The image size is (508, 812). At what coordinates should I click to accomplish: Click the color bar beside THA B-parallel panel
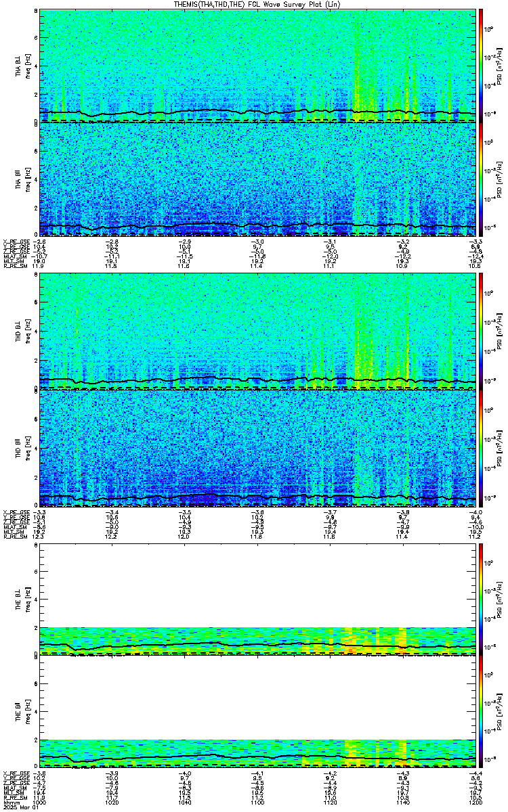coord(482,180)
